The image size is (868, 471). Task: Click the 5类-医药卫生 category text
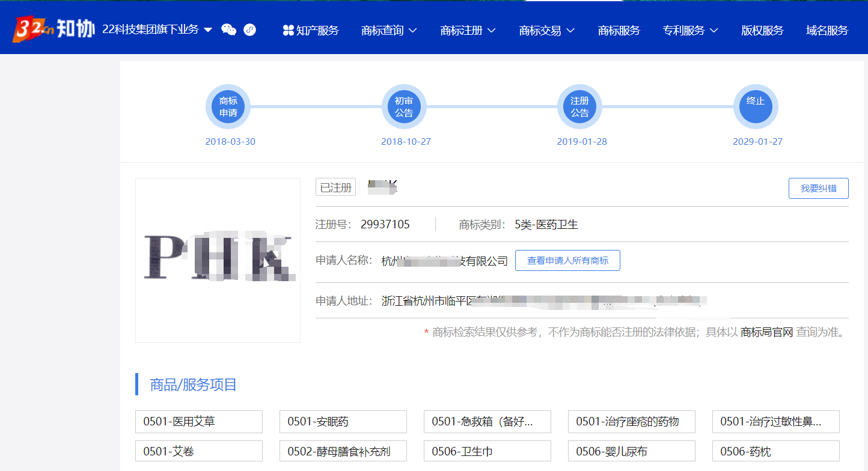click(546, 225)
